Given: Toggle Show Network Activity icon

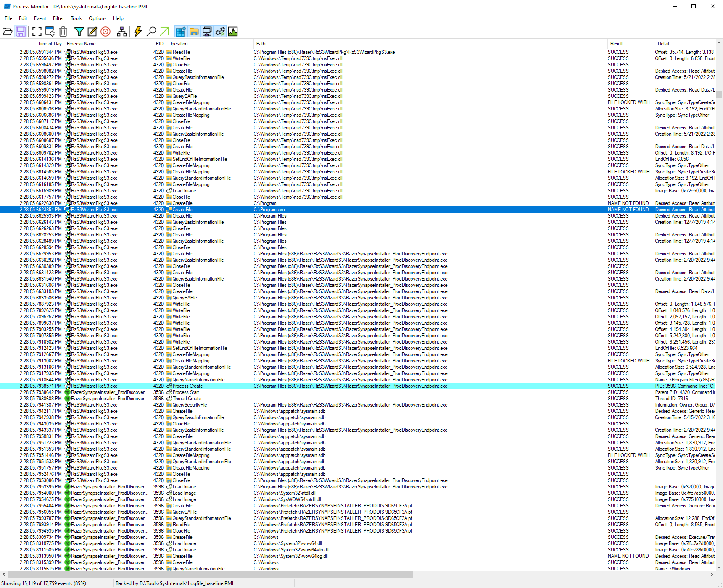Looking at the screenshot, I should click(207, 31).
